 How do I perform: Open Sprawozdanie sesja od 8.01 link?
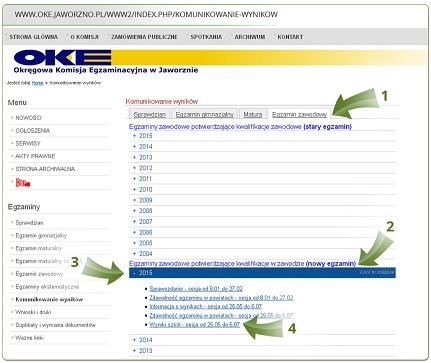click(196, 289)
